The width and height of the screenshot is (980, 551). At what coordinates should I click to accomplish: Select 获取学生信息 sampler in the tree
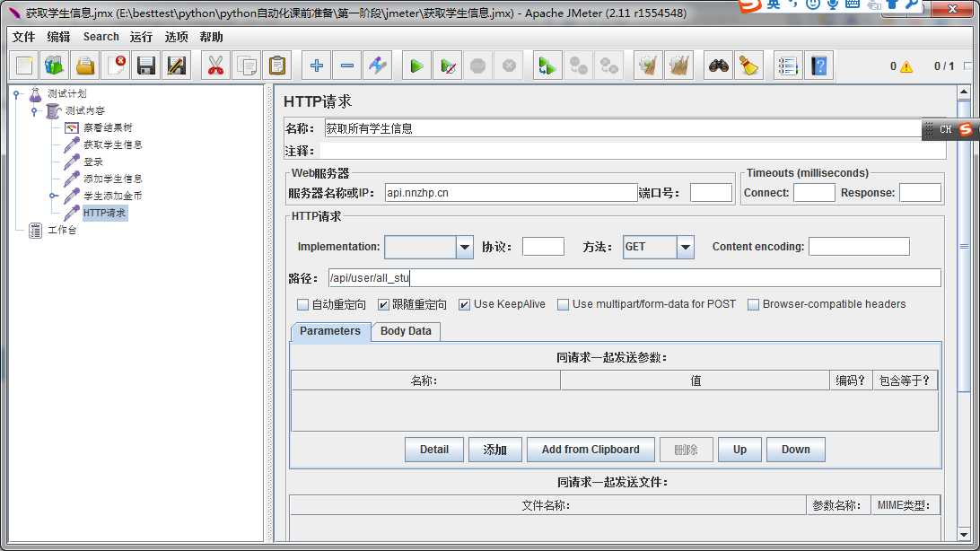pyautogui.click(x=112, y=144)
